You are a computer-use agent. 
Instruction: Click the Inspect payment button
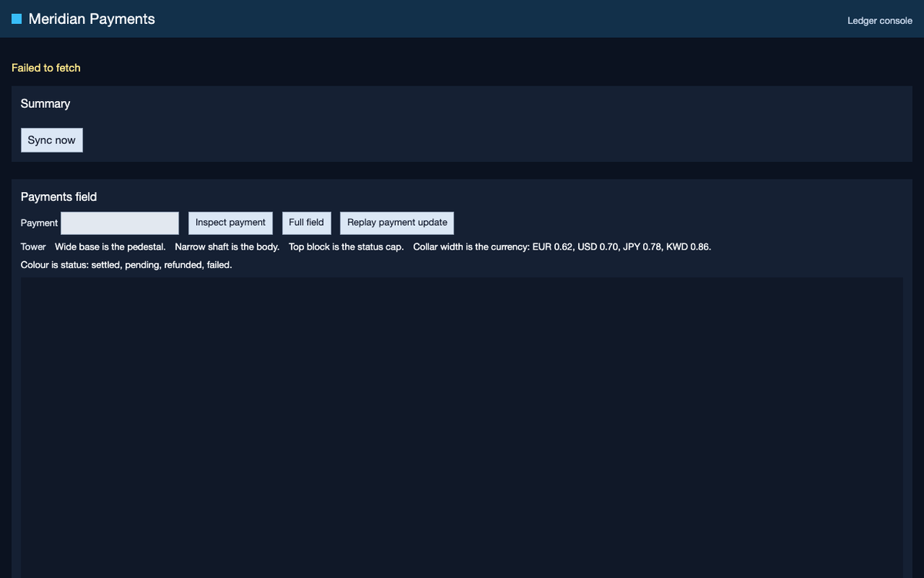tap(230, 223)
